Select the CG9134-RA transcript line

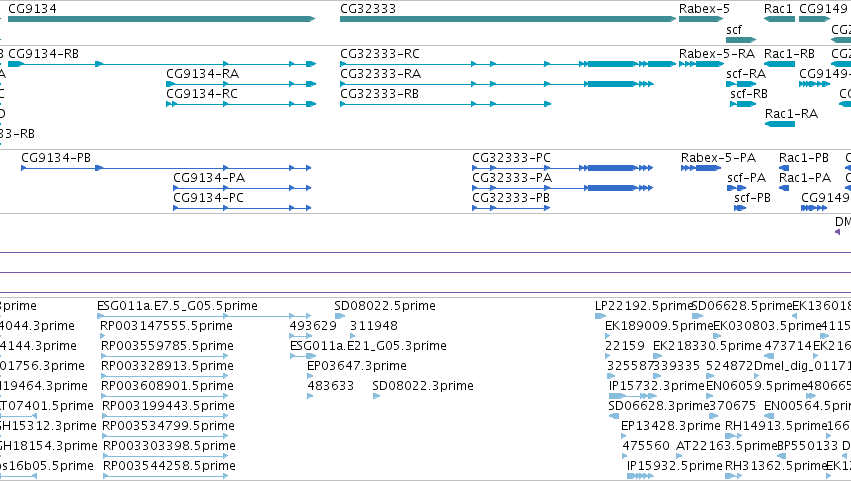(x=241, y=84)
